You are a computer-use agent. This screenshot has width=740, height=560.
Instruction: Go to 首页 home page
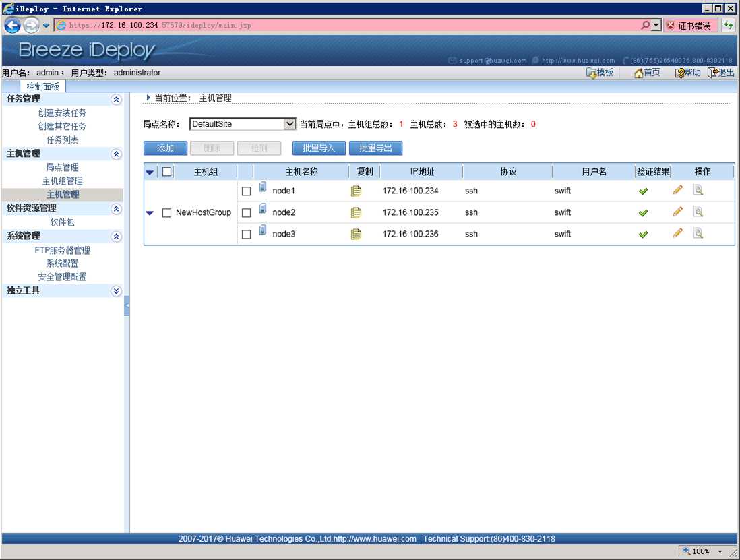pos(647,73)
